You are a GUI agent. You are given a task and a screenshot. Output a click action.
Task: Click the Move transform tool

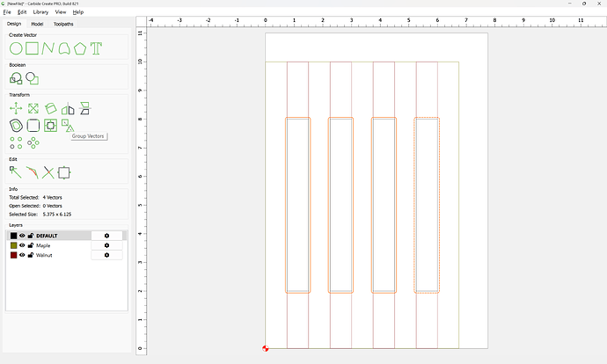coord(16,109)
